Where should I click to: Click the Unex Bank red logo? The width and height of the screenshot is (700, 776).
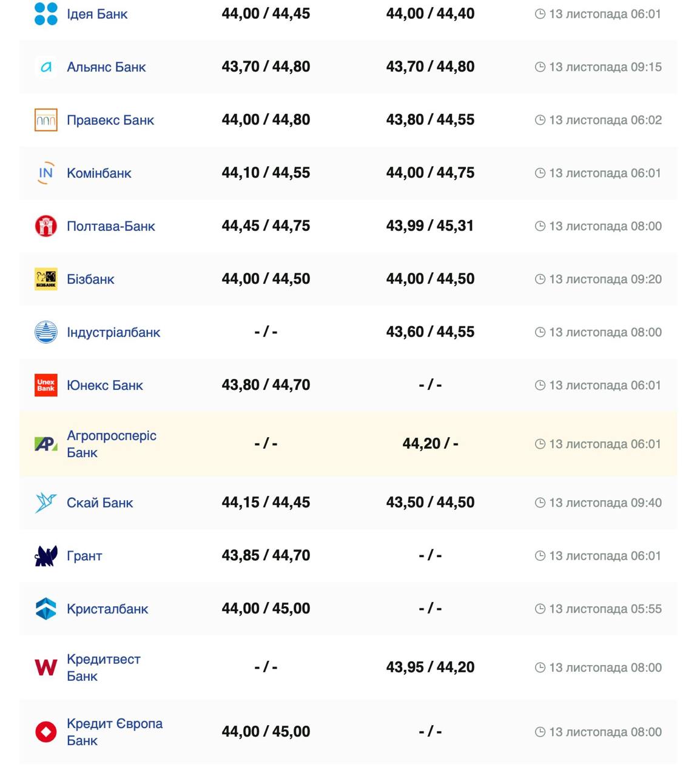pyautogui.click(x=46, y=386)
